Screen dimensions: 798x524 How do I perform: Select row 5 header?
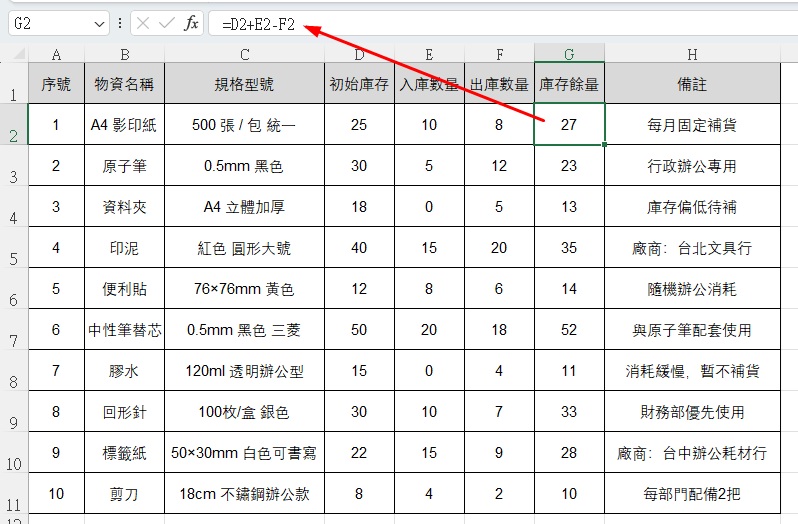coord(14,248)
